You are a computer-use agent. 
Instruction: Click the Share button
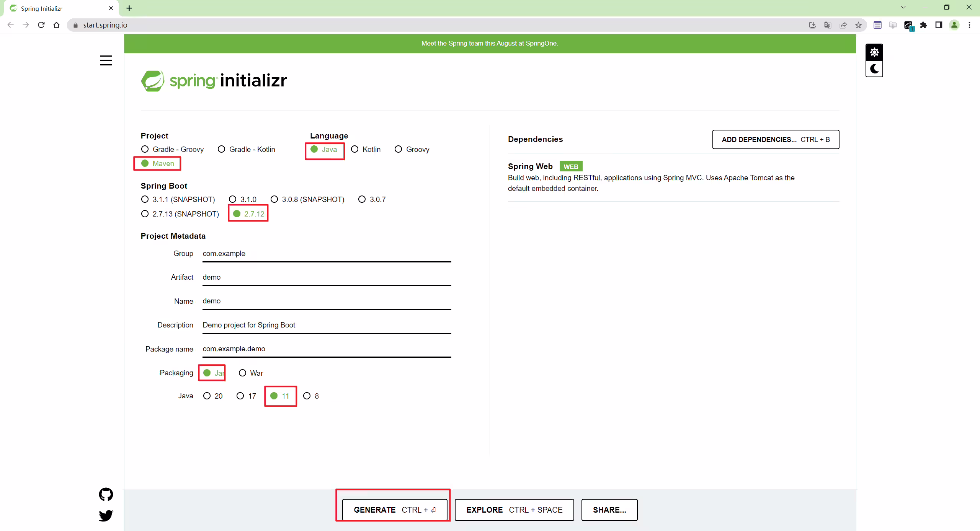point(609,510)
